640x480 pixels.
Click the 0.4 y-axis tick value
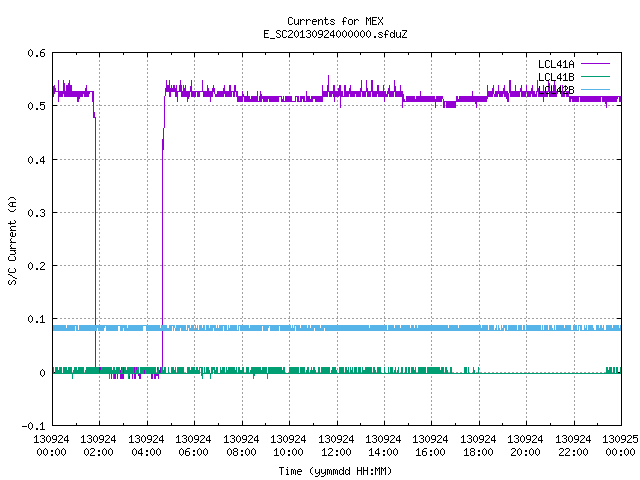[x=36, y=160]
